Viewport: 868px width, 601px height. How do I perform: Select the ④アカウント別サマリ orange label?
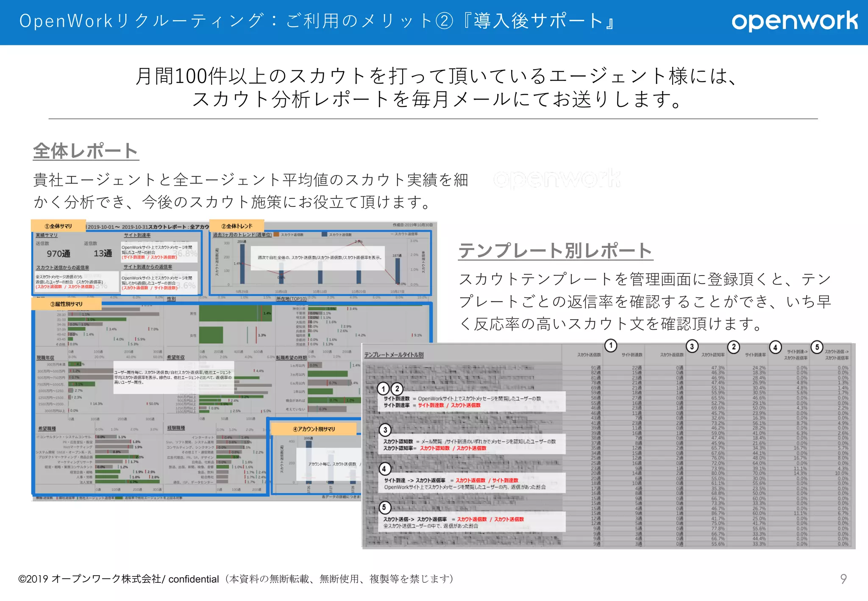click(x=314, y=429)
